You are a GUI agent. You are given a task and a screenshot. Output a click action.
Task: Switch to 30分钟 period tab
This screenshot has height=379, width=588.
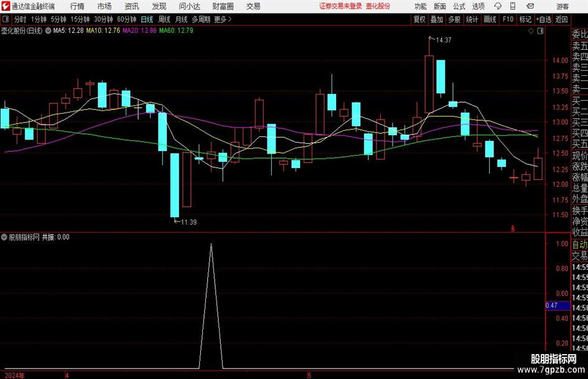click(103, 19)
